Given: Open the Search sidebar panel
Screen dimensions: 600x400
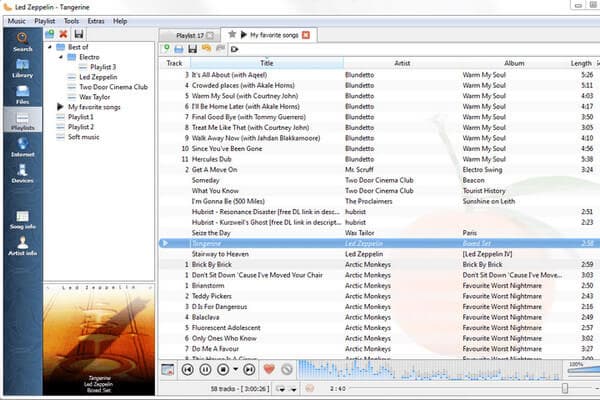Looking at the screenshot, I should [23, 42].
